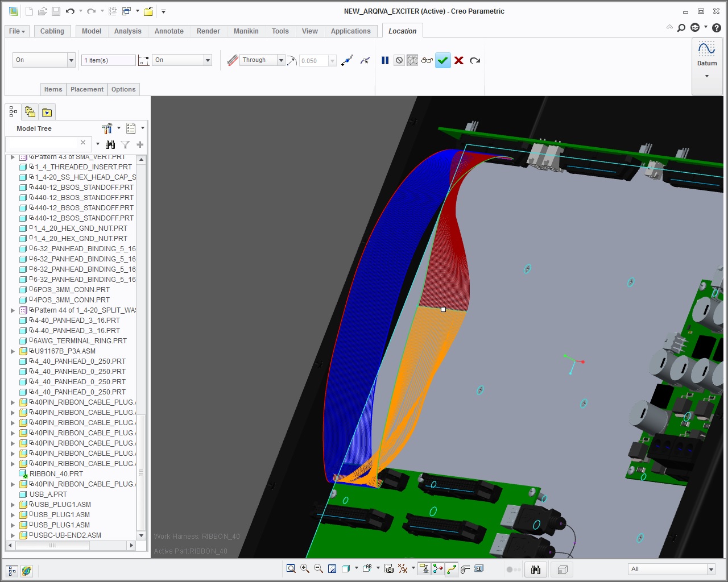Open Model Tree settings hammer icon
This screenshot has height=582, width=728.
click(107, 128)
